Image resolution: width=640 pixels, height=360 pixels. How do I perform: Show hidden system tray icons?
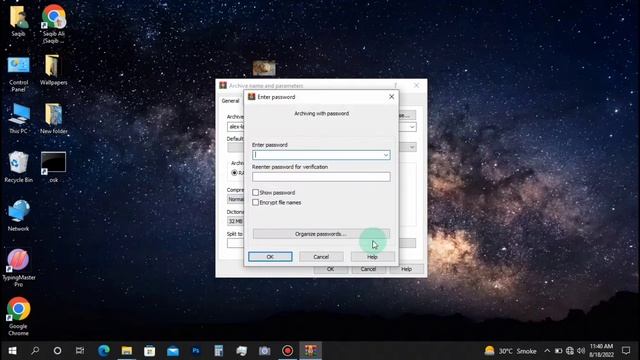coord(547,351)
